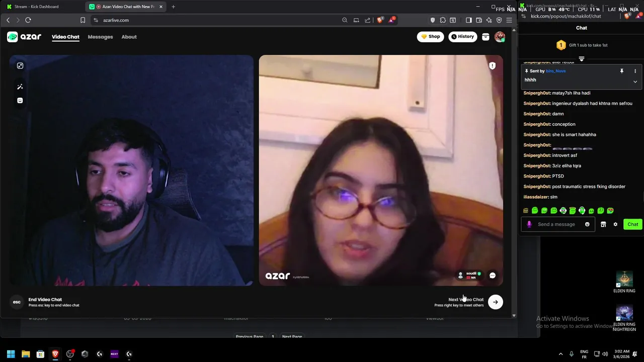The height and width of the screenshot is (362, 644).
Task: Open the browser hamburger menu
Action: pyautogui.click(x=509, y=20)
